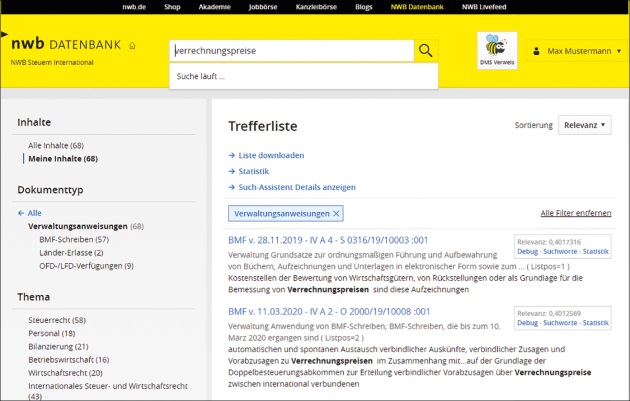Click the back arrow beside Alle

21,213
